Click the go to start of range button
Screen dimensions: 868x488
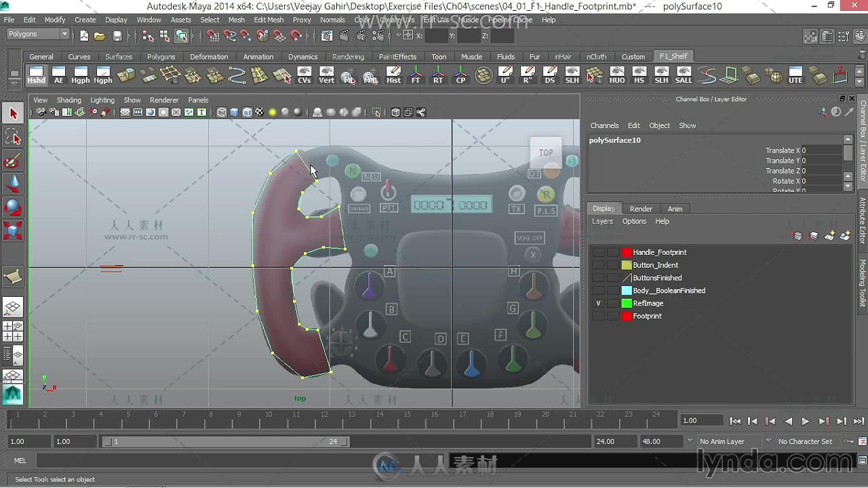pyautogui.click(x=735, y=421)
